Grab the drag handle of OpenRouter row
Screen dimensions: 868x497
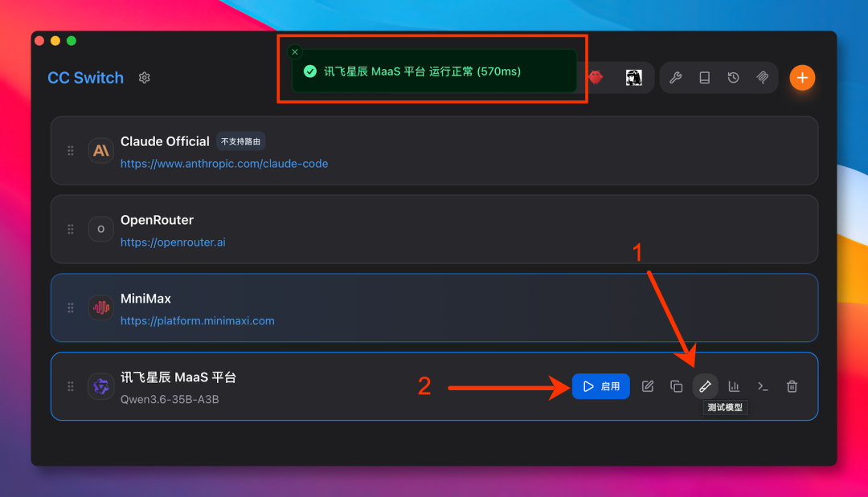click(71, 229)
